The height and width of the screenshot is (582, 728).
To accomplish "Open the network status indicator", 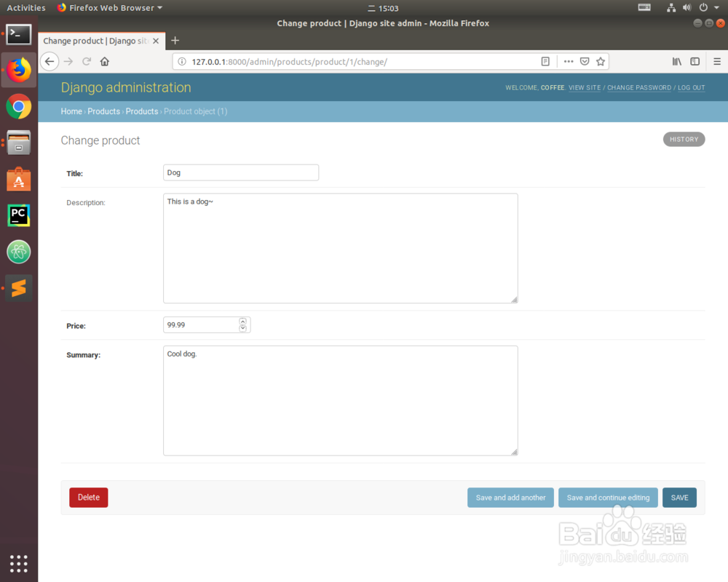I will (671, 8).
